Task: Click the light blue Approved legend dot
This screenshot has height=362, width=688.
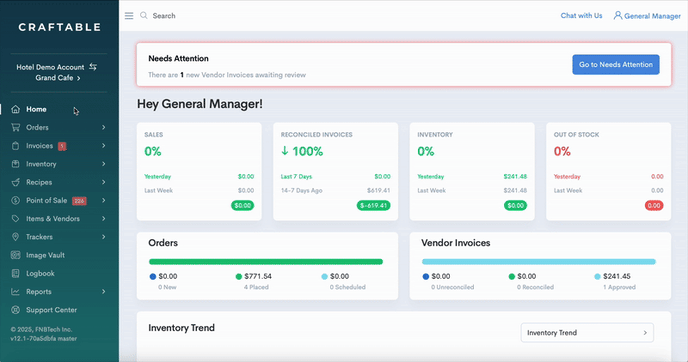Action: point(597,276)
